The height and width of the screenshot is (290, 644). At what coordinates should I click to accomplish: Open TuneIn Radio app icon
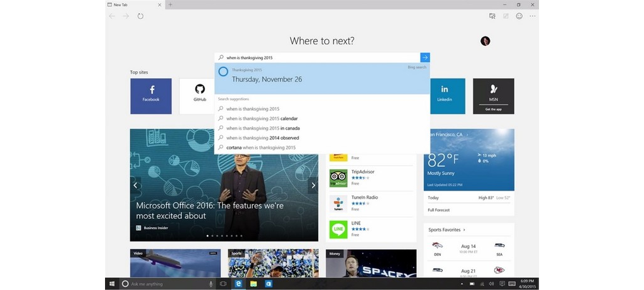(x=338, y=204)
